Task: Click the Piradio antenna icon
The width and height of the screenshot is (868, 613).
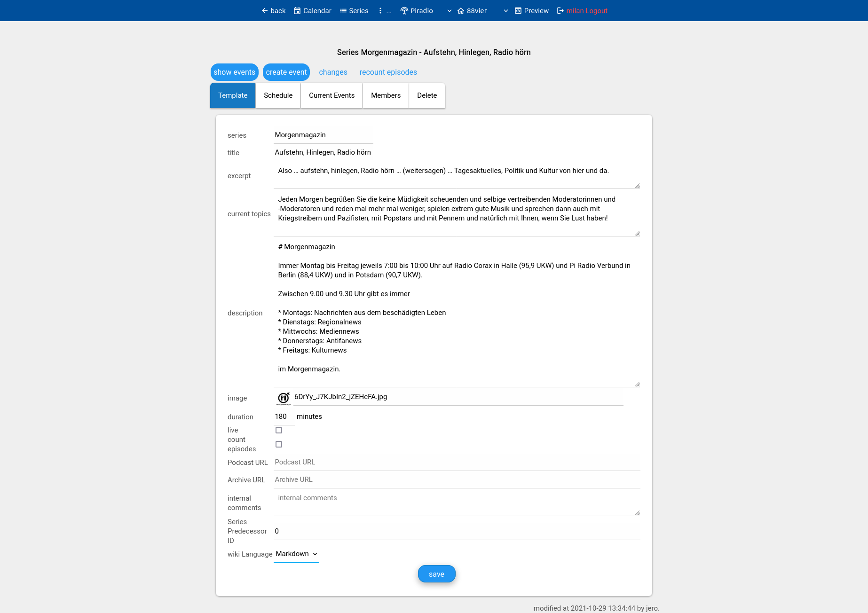Action: click(404, 11)
